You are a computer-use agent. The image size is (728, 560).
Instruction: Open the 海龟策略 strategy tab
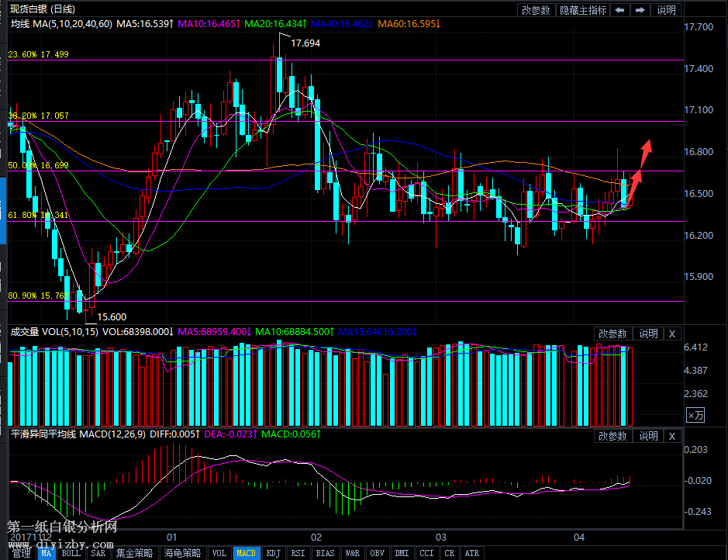coord(182,553)
